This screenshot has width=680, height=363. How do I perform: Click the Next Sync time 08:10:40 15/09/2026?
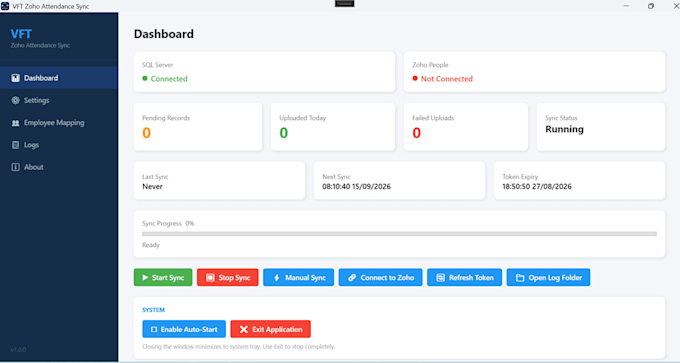point(356,186)
